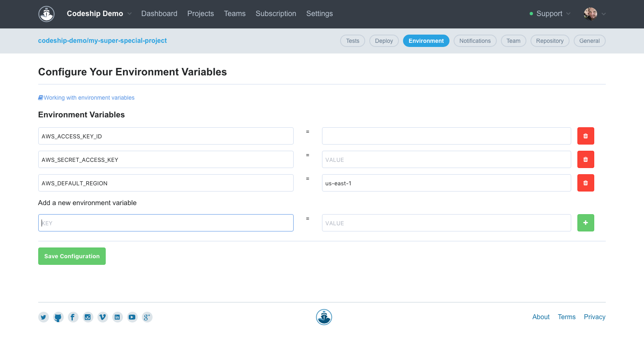Remove the AWS_DEFAULT_REGION variable
The height and width of the screenshot is (341, 644).
[x=585, y=182]
